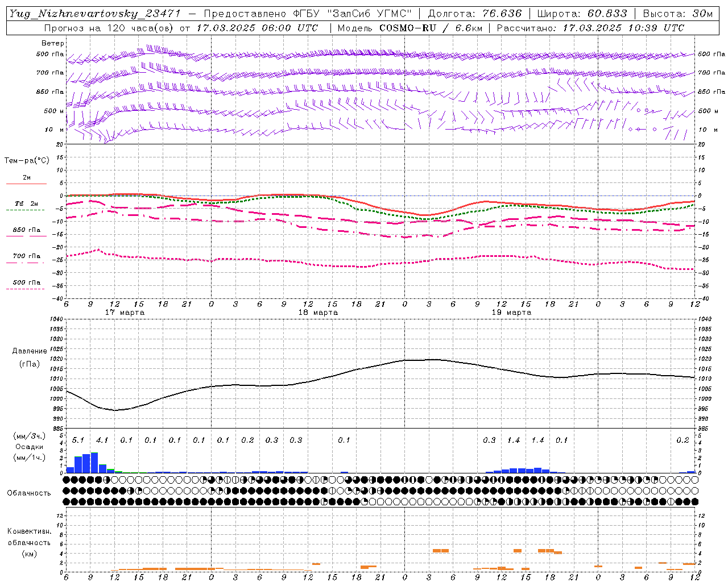This screenshot has width=728, height=582.
Task: Click the Долгота: 76.636 header field
Action: [x=475, y=14]
